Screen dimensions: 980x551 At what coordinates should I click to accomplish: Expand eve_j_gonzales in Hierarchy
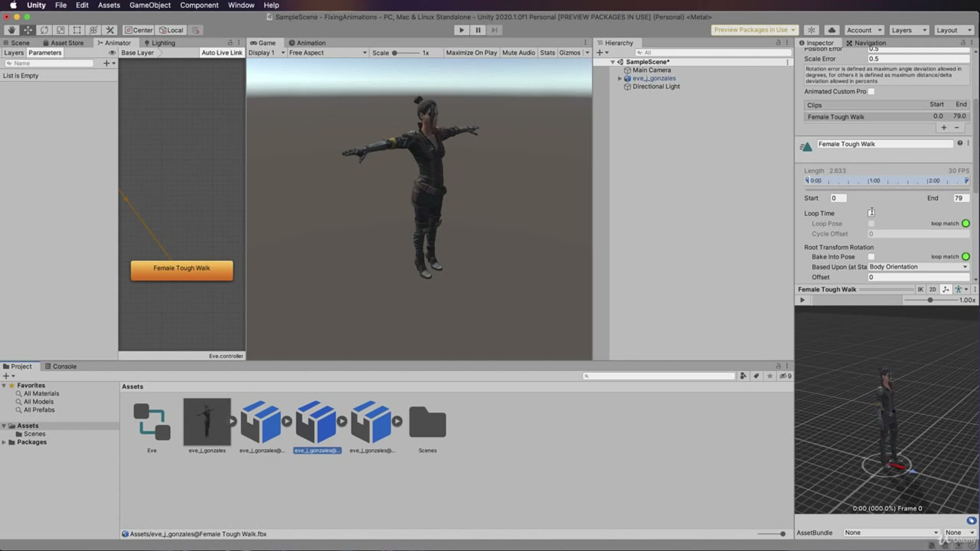tap(620, 78)
